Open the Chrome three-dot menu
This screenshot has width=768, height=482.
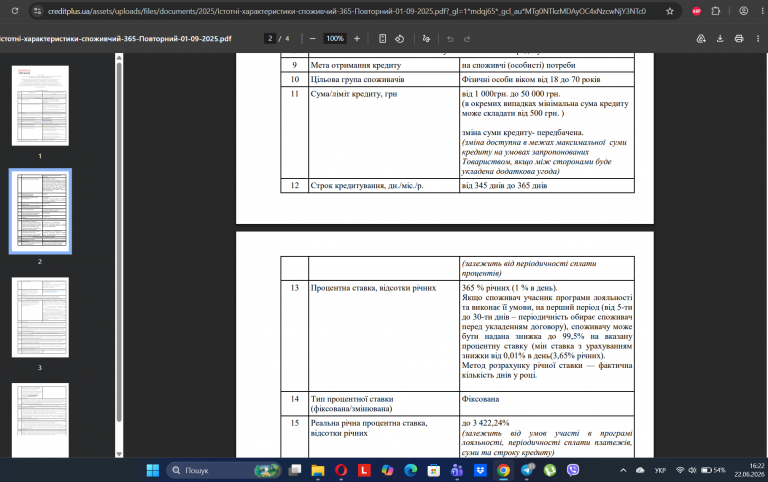pyautogui.click(x=762, y=11)
